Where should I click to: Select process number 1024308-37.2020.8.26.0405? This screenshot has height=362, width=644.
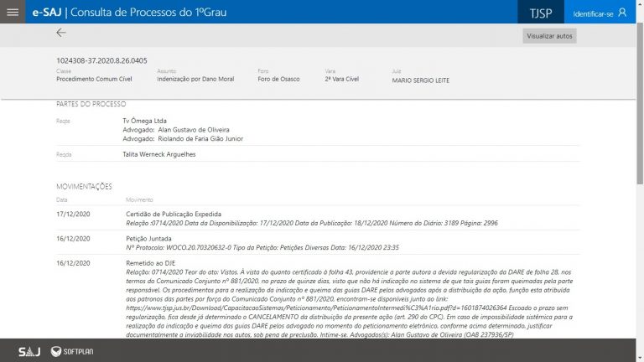coord(101,61)
